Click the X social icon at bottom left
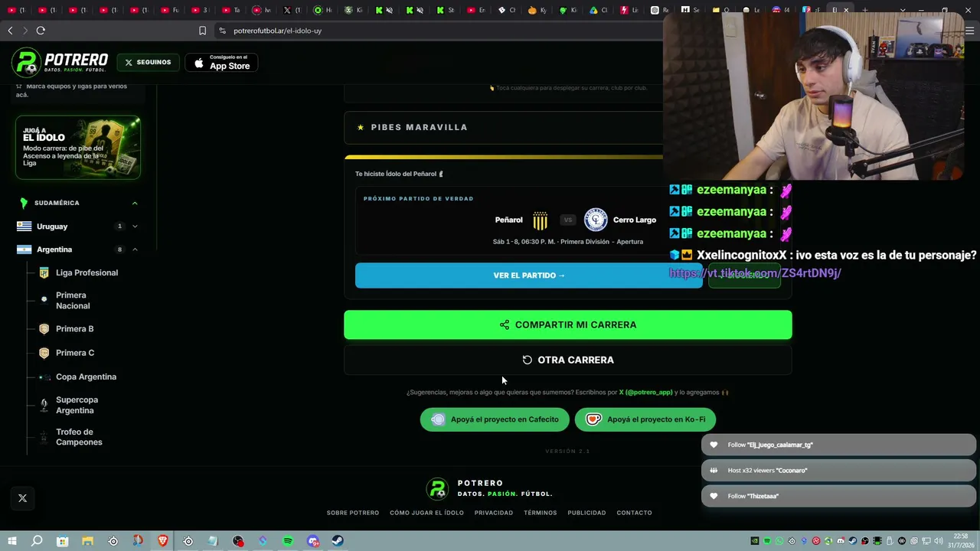Screen dimensions: 980x551 tap(22, 498)
